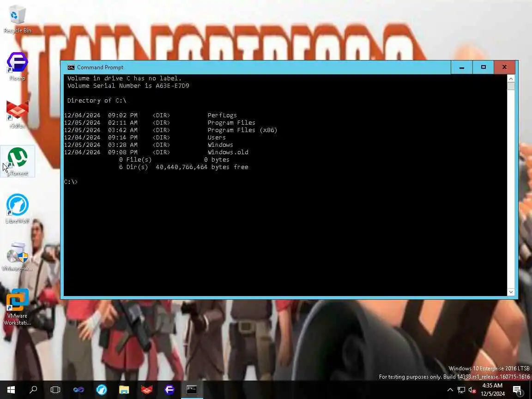Click Command Prompt taskbar button

point(192,390)
